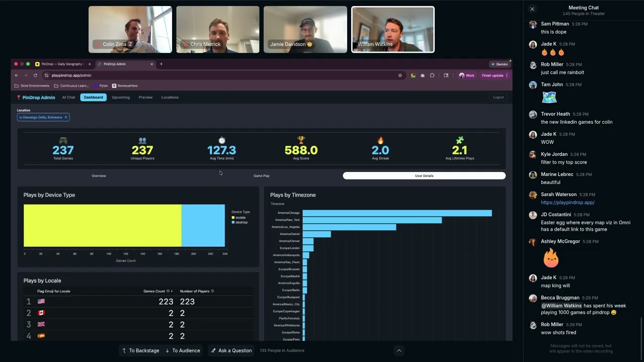This screenshot has height=362, width=644.
Task: Click the US flag locale row
Action: (x=138, y=302)
